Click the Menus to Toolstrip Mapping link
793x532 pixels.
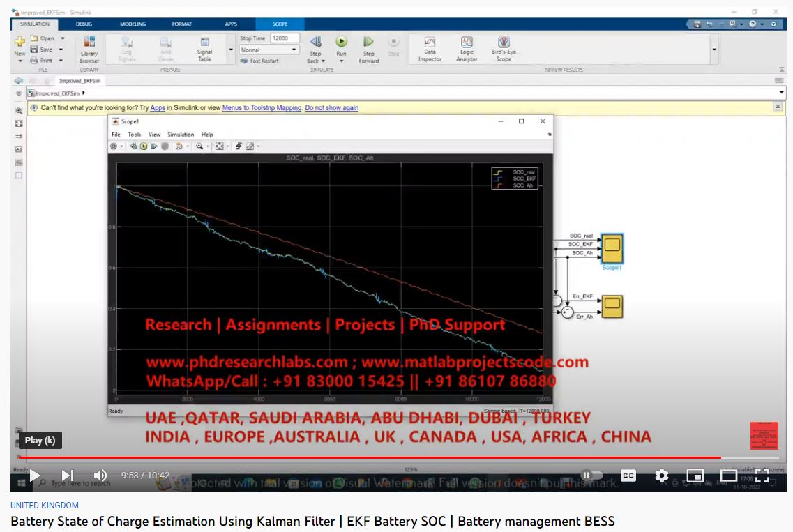click(262, 108)
